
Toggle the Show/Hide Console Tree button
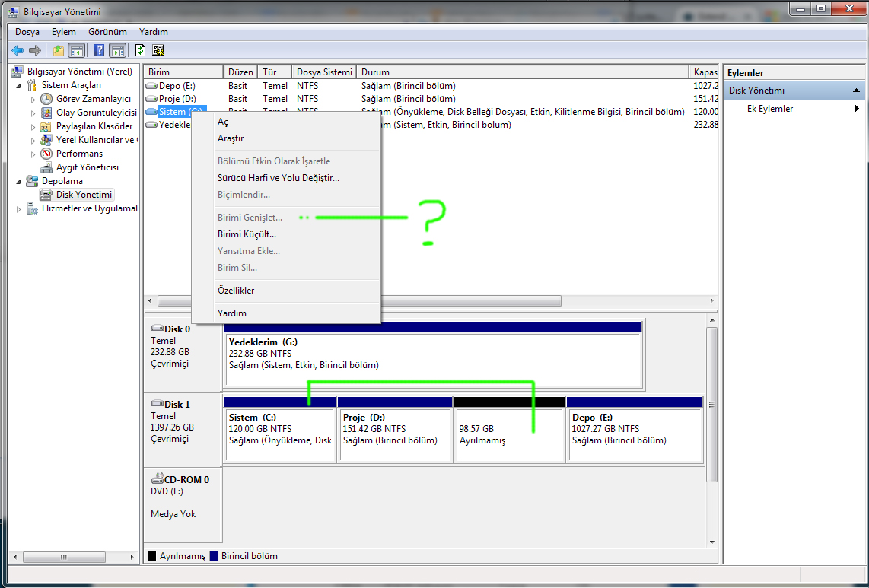point(76,50)
